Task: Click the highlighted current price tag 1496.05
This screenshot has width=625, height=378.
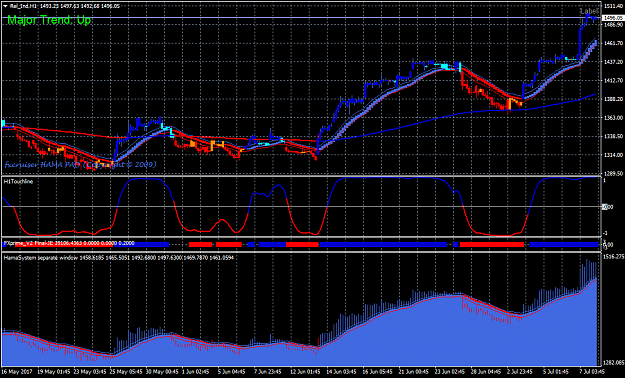Action: (612, 18)
